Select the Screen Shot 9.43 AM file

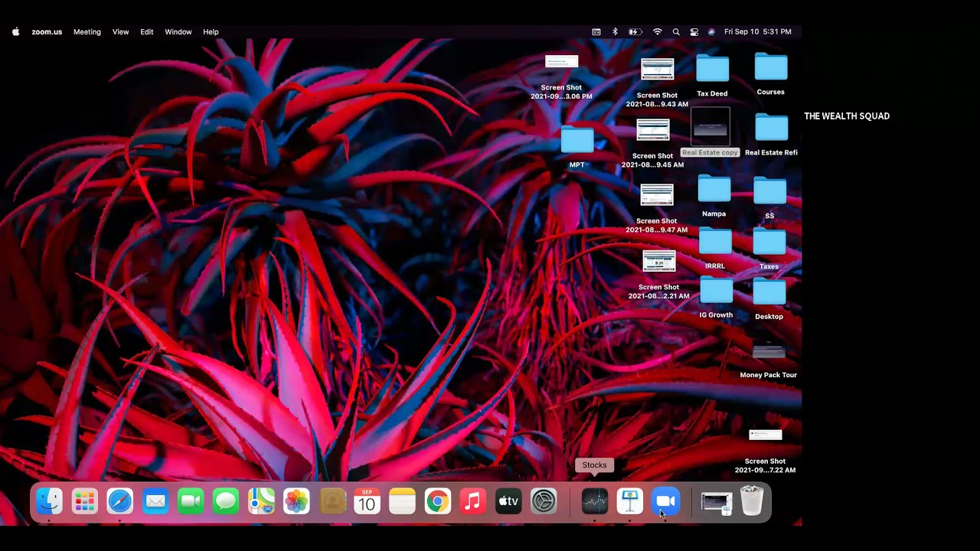(657, 83)
